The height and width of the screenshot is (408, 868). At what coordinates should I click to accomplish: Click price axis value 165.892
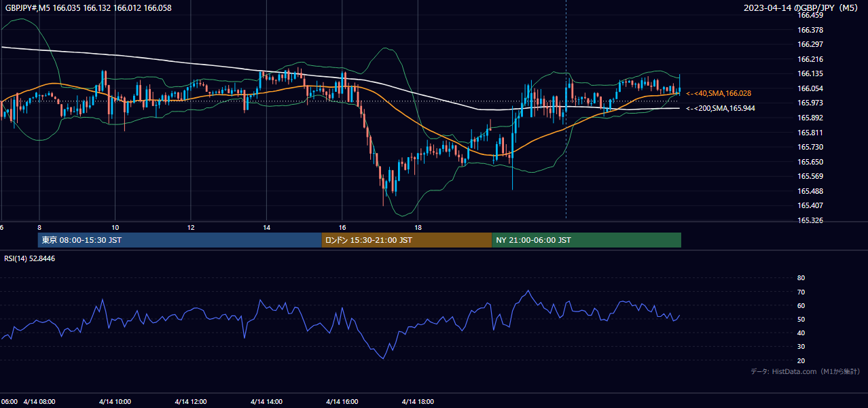810,118
